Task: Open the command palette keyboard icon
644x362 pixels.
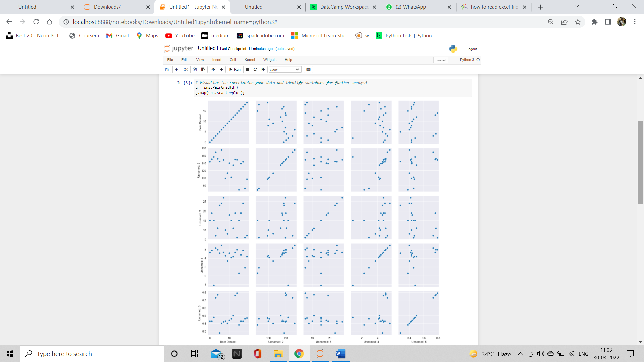Action: 308,69
